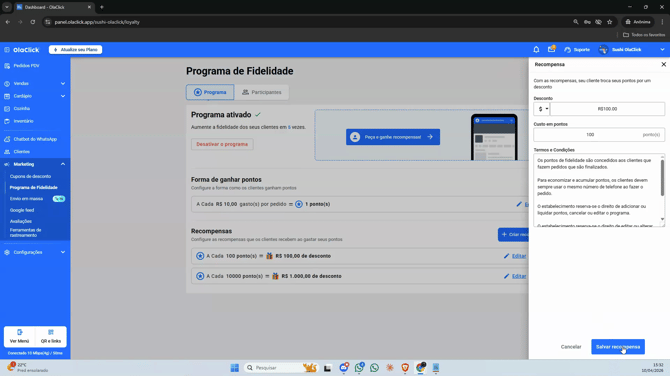Open the messages inbox icon in header
The height and width of the screenshot is (376, 670).
[x=552, y=49]
